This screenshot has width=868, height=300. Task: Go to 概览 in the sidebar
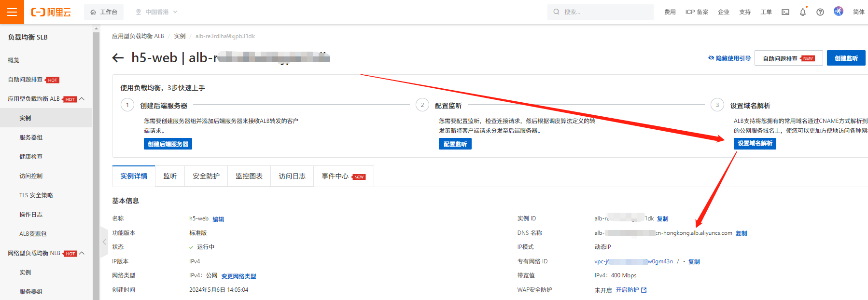tap(14, 60)
